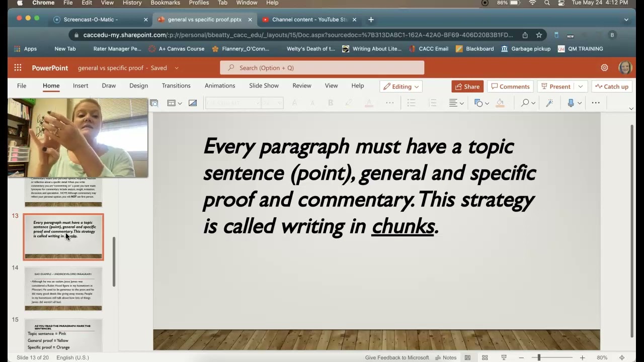Viewport: 644px width, 362px height.
Task: Click the Dictate microphone icon
Action: point(571,103)
